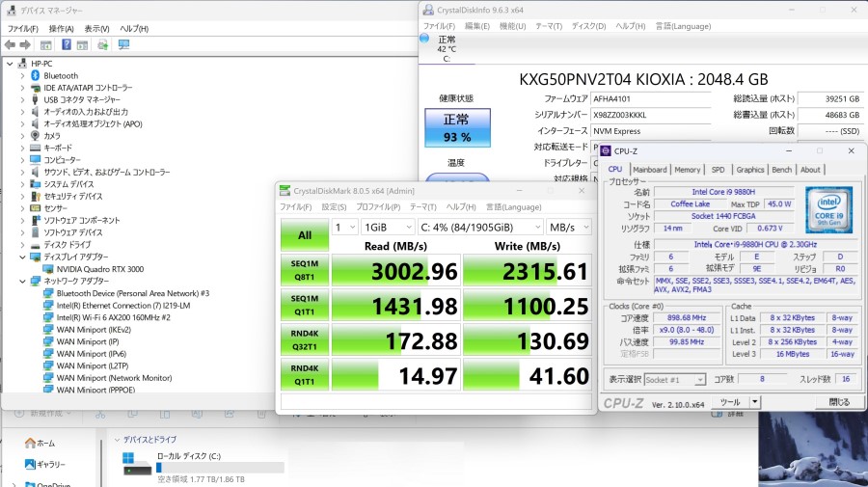Open 操作(A) menu in Device Manager

coord(61,29)
